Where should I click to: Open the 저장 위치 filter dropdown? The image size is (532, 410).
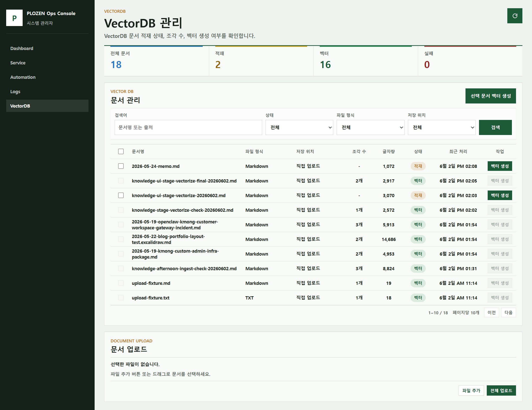[x=441, y=127]
